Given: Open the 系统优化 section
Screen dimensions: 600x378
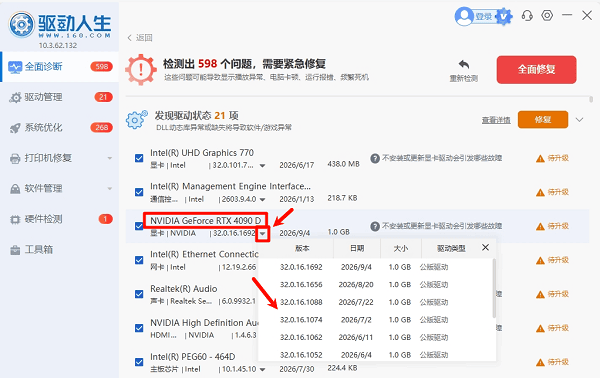Looking at the screenshot, I should (x=60, y=127).
